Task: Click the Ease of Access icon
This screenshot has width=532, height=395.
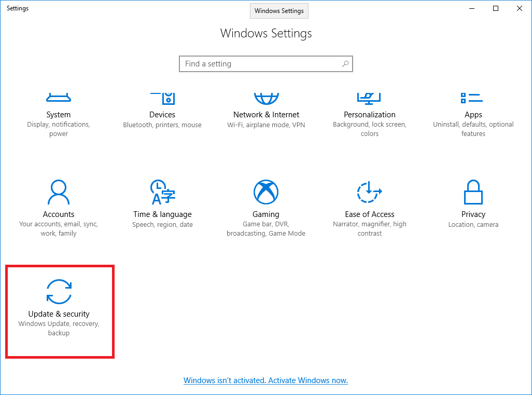Action: tap(370, 193)
